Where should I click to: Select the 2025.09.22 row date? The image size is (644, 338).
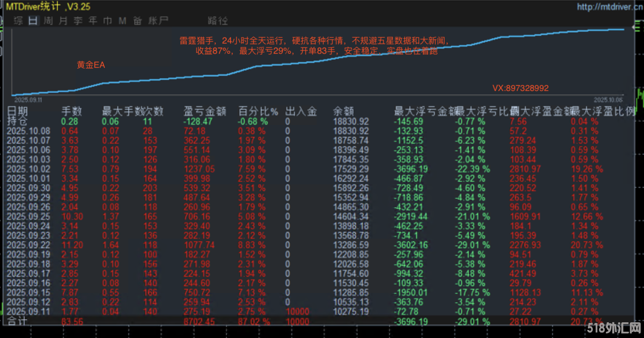point(28,245)
